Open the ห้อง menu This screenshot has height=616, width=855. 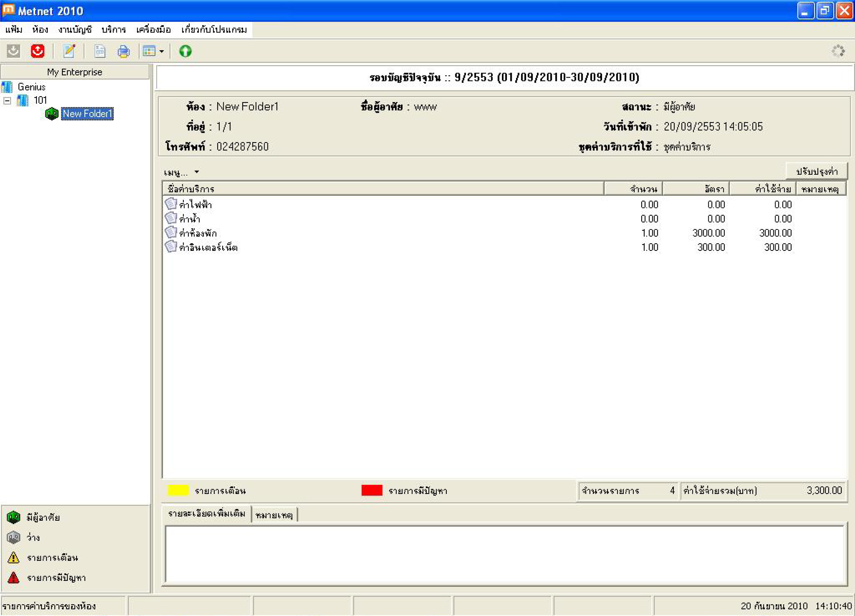pos(40,30)
